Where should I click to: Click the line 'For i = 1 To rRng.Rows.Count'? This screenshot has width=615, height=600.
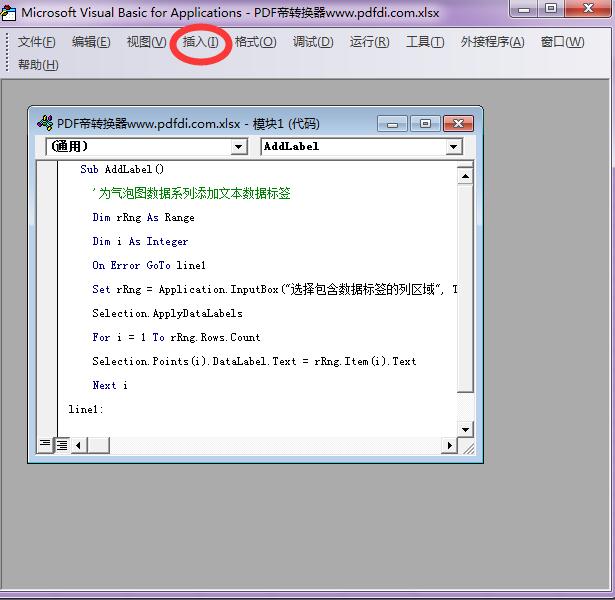click(x=176, y=337)
